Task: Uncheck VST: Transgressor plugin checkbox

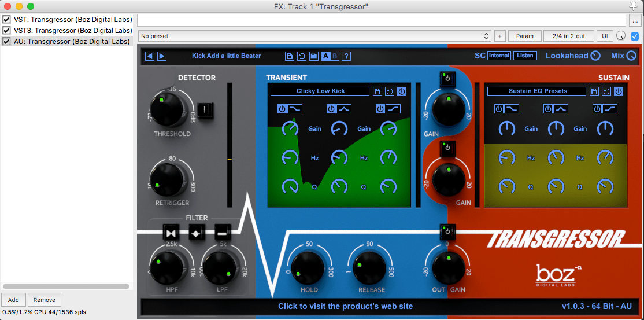Action: [6, 19]
